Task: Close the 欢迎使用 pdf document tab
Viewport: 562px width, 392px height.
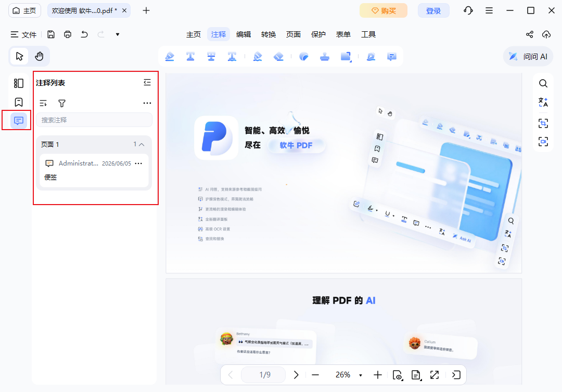Action: click(124, 10)
